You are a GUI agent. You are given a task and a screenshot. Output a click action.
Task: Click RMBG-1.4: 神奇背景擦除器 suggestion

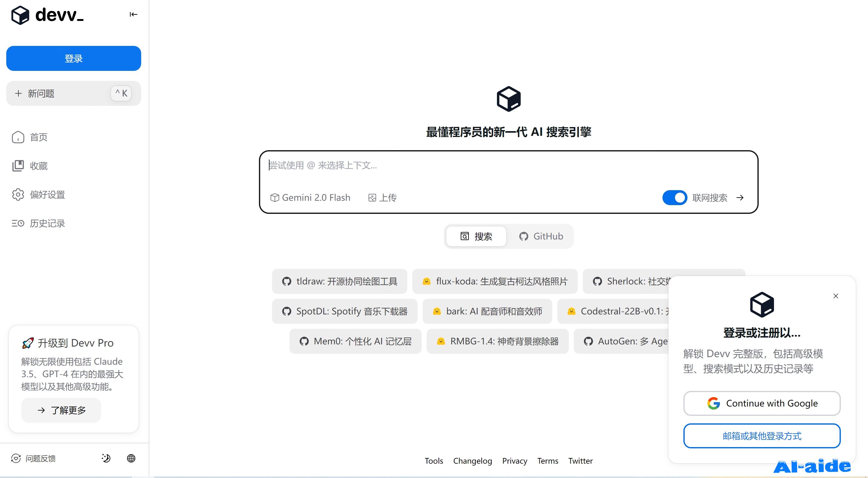pos(498,341)
